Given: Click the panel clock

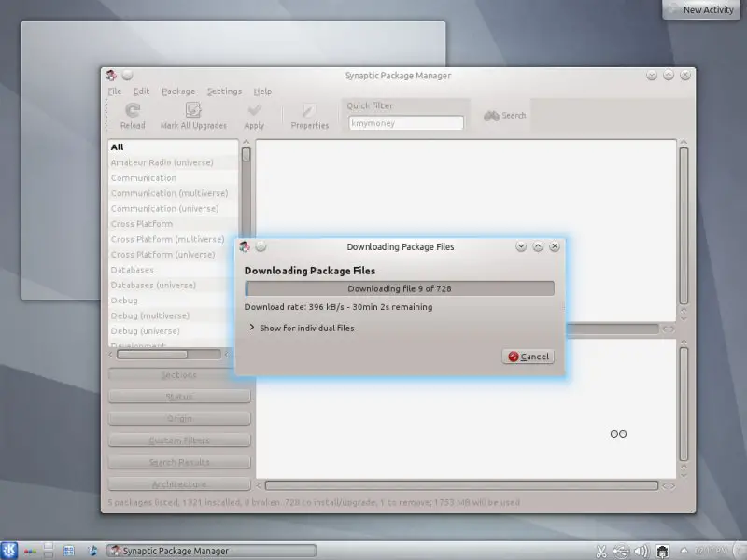Looking at the screenshot, I should pos(711,551).
